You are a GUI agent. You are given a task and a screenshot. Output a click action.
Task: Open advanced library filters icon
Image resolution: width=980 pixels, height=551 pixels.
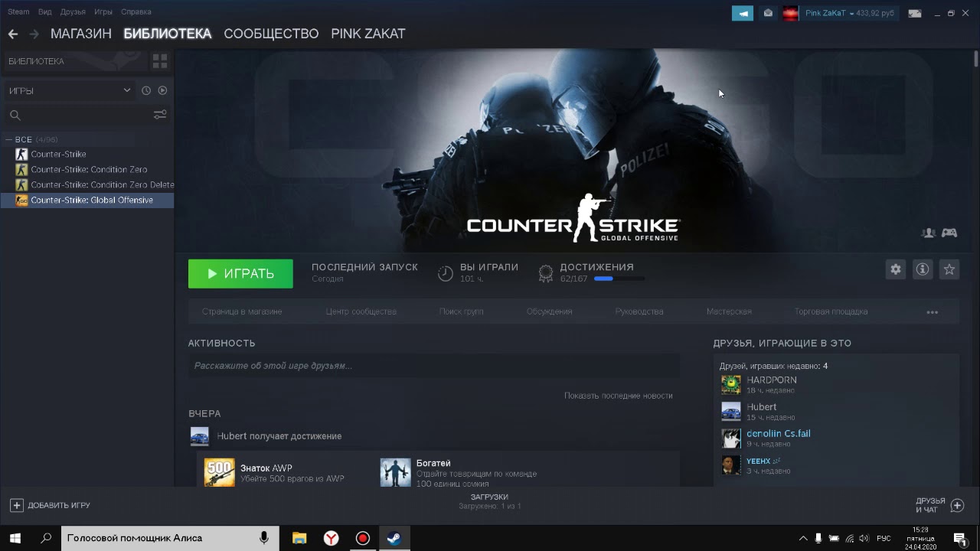pos(160,115)
